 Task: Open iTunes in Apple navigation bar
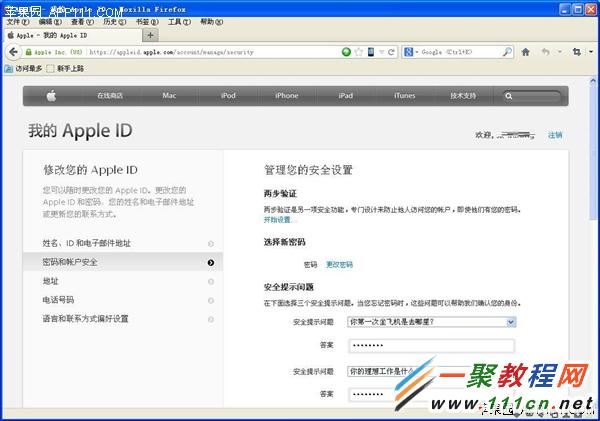tap(404, 96)
